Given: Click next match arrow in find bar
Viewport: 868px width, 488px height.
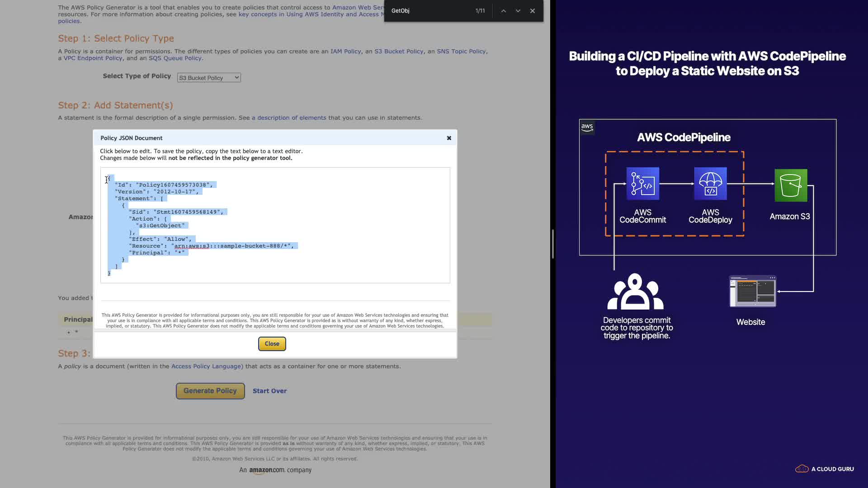Looking at the screenshot, I should (518, 11).
